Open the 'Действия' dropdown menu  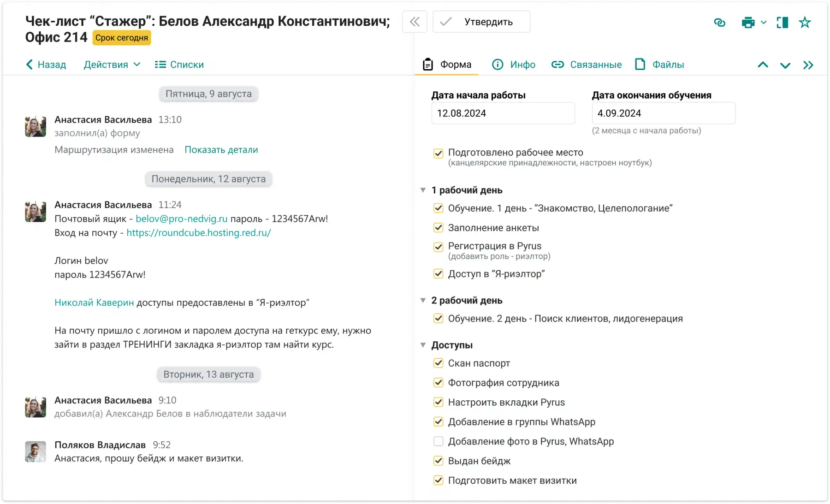(112, 65)
